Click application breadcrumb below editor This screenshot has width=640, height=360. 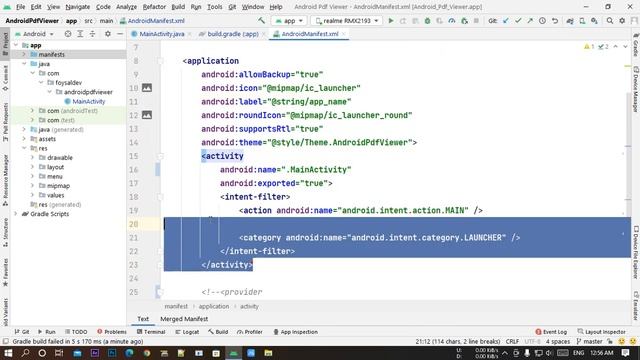(213, 306)
